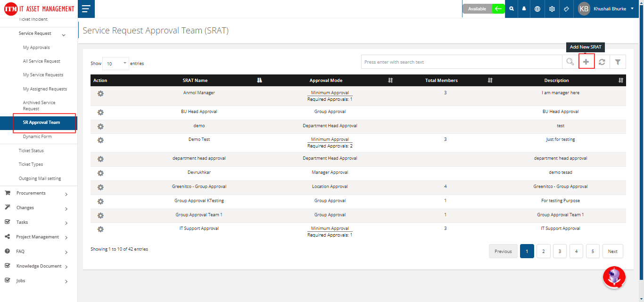Open the table filter funnel icon
The image size is (644, 302).
coord(618,62)
